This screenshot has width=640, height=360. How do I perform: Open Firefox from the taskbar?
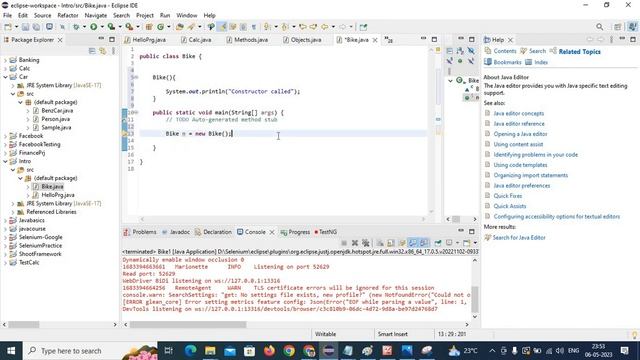coord(269,351)
